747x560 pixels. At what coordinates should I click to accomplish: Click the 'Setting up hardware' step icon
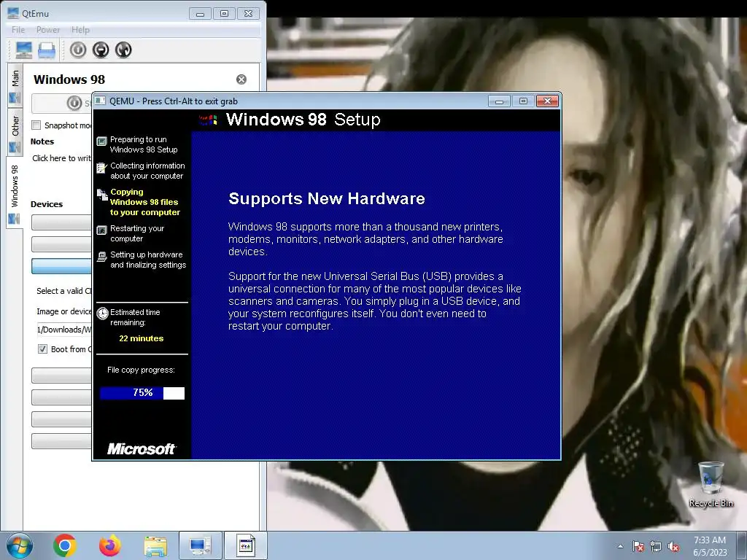101,257
